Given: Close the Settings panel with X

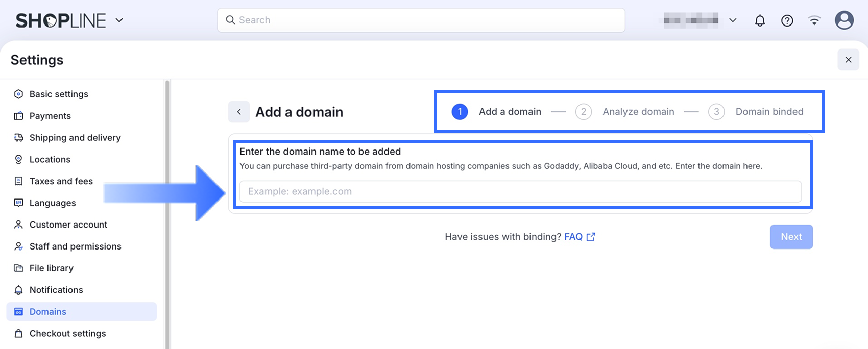Looking at the screenshot, I should (848, 60).
